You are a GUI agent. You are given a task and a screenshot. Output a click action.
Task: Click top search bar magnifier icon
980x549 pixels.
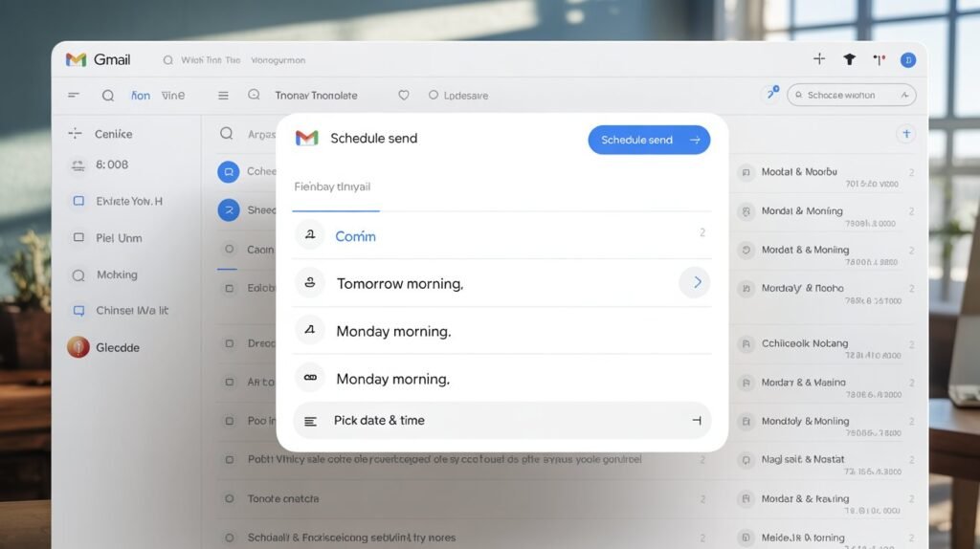(x=167, y=60)
